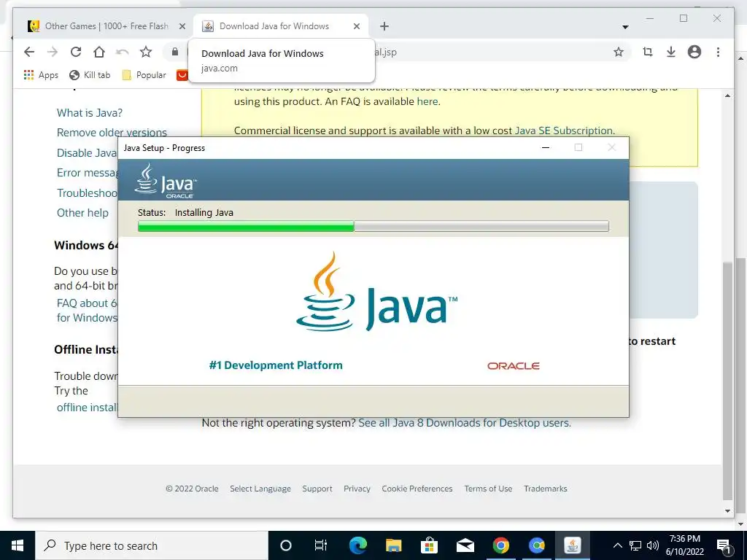Image resolution: width=747 pixels, height=560 pixels.
Task: Open the notification center icon
Action: pyautogui.click(x=723, y=546)
